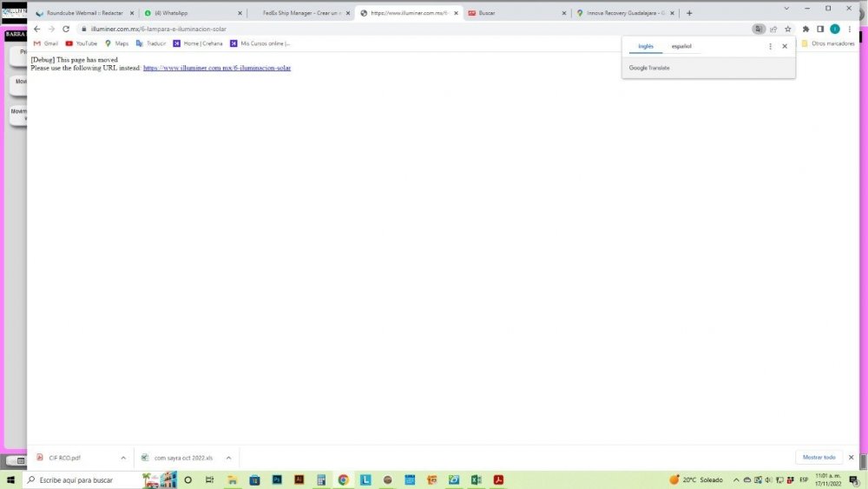Close the Buscar tab
868x489 pixels.
click(564, 13)
